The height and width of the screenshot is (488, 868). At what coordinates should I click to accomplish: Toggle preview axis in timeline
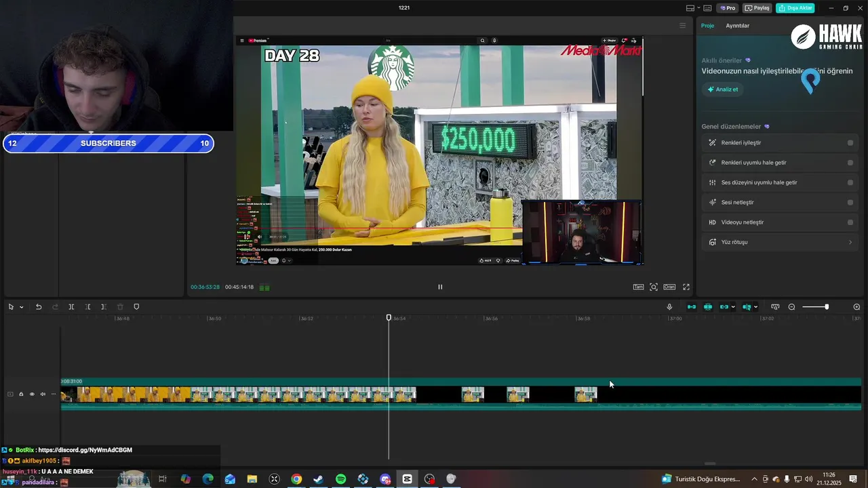[x=747, y=307]
